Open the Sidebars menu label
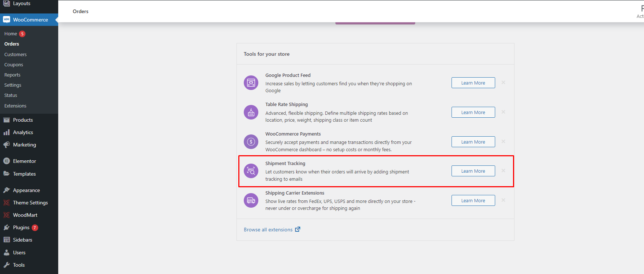Screen dimensions: 644x274 [x=23, y=240]
